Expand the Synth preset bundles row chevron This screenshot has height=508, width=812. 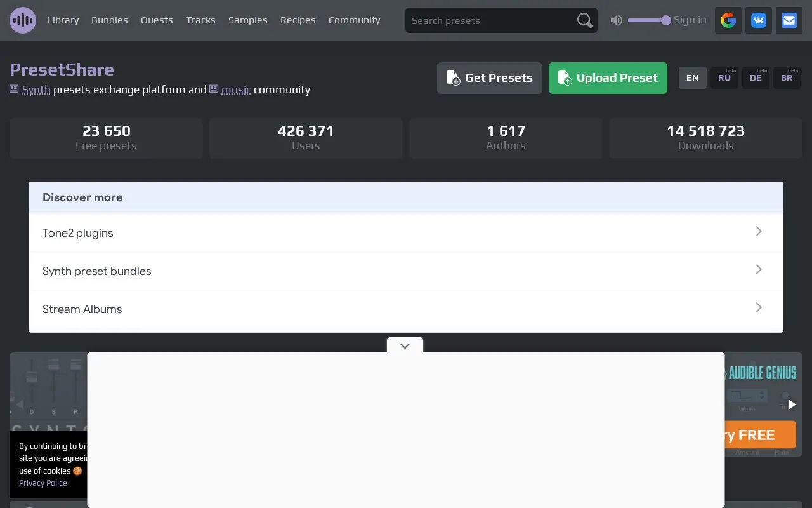pyautogui.click(x=759, y=269)
